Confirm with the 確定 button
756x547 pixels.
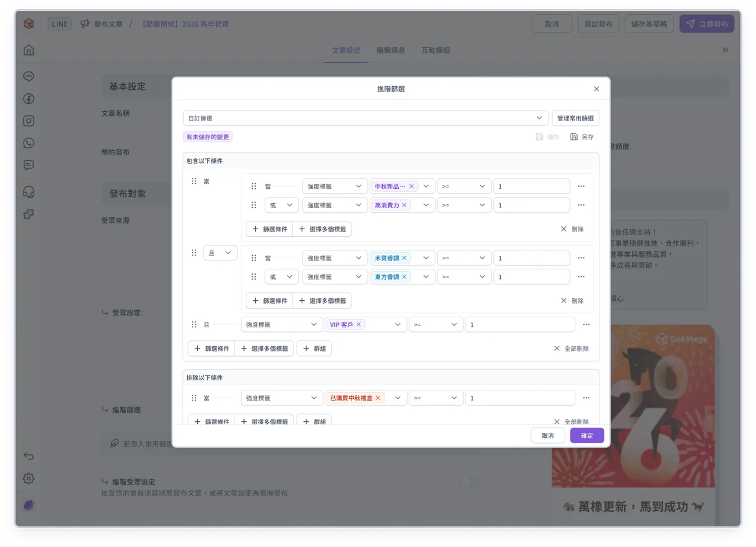point(586,435)
